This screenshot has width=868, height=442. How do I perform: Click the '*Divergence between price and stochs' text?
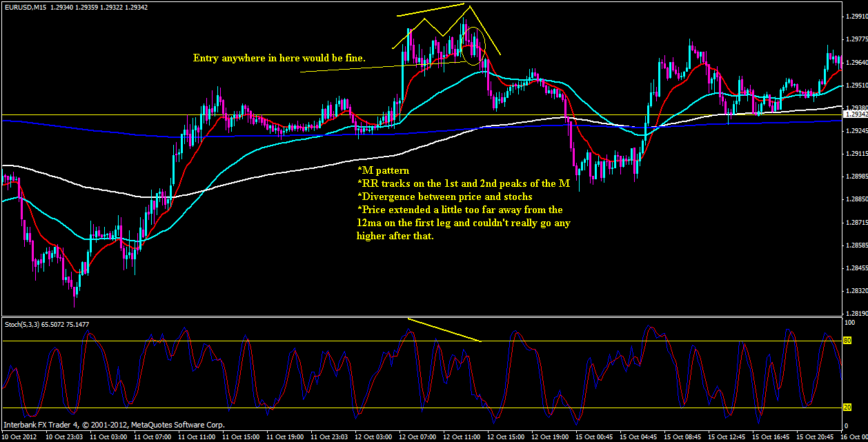point(445,197)
